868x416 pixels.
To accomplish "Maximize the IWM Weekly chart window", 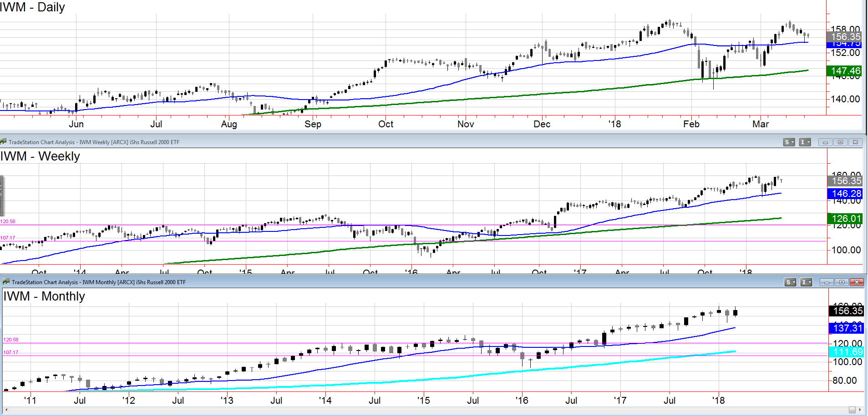I will [840, 142].
